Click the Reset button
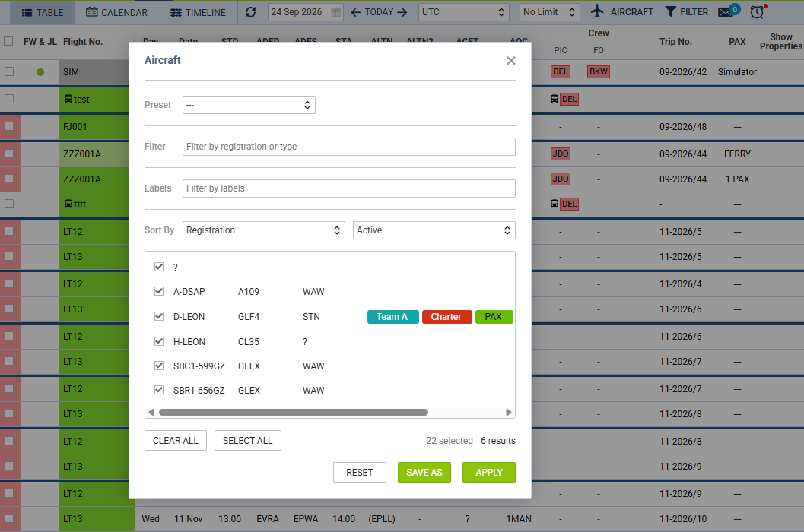The height and width of the screenshot is (532, 804). tap(360, 473)
